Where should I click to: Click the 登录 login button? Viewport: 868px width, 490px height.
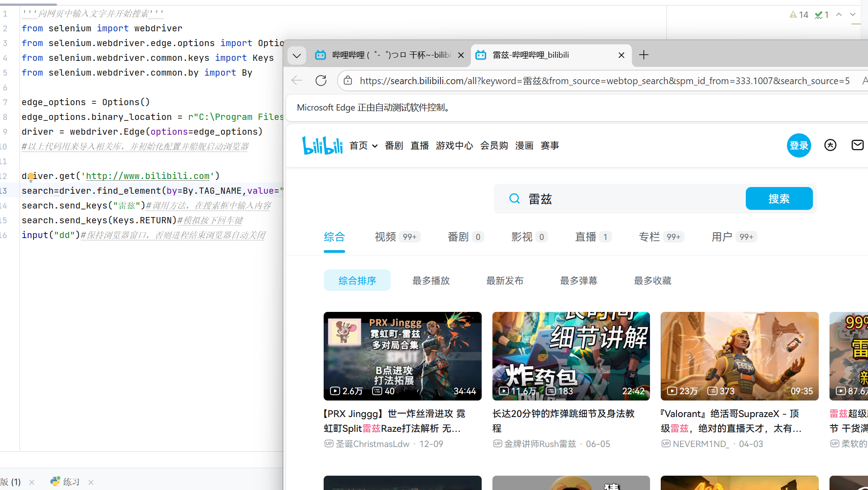tap(799, 145)
